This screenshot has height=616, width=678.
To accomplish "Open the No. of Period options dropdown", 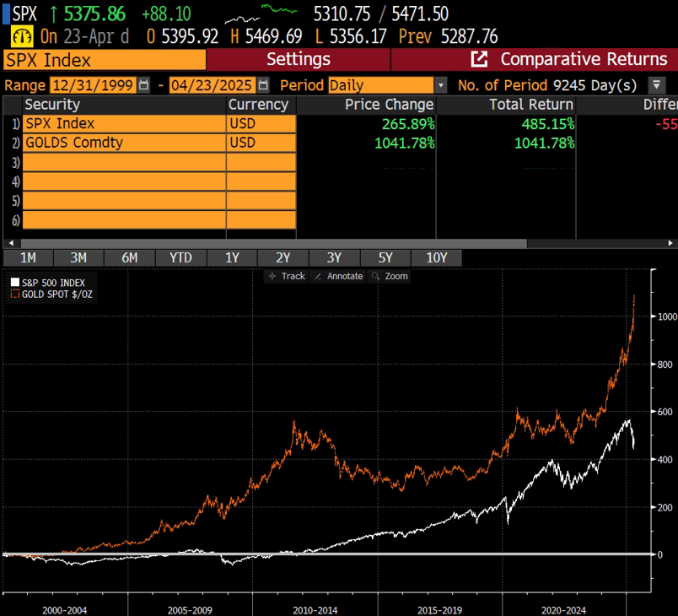I will click(655, 85).
